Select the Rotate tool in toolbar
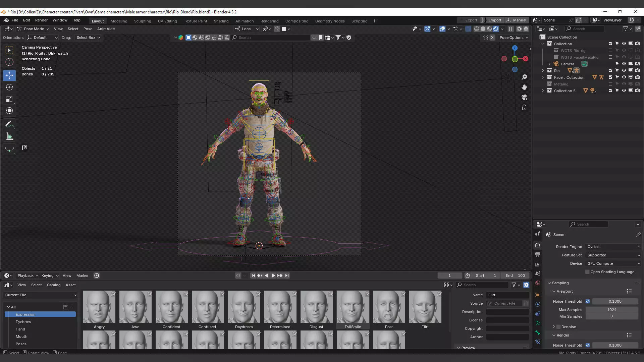 9,87
